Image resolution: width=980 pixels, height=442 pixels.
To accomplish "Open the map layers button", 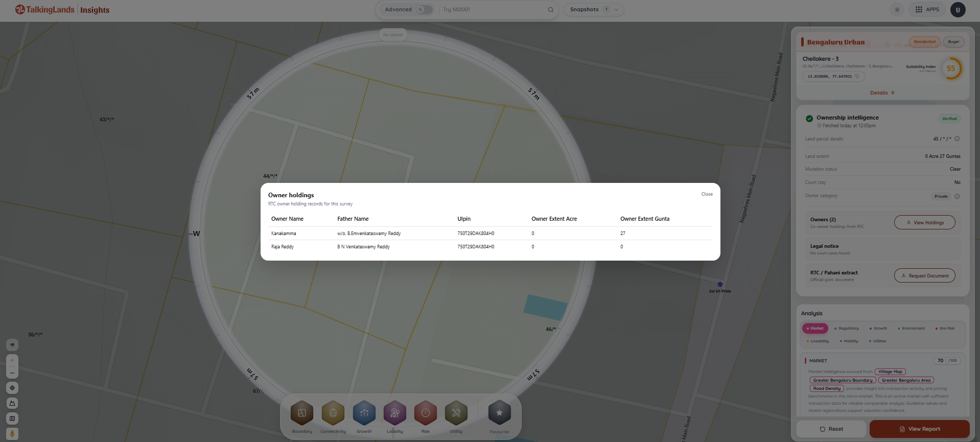I will pyautogui.click(x=12, y=345).
